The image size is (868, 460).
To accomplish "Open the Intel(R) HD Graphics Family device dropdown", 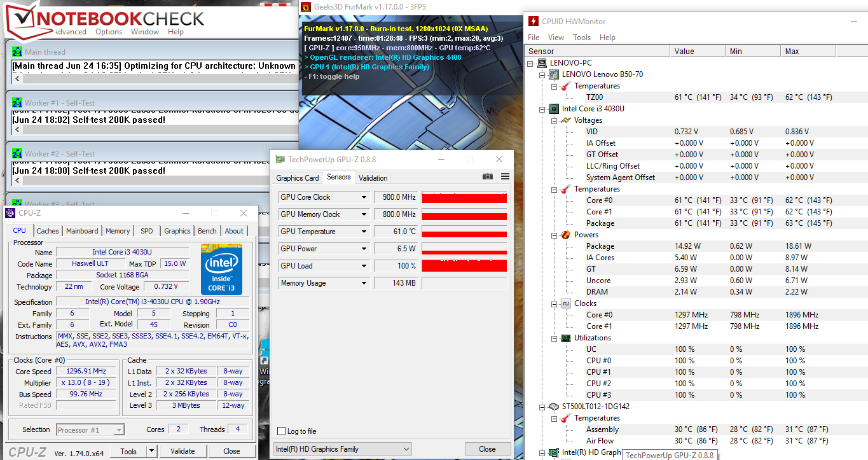I will point(343,449).
